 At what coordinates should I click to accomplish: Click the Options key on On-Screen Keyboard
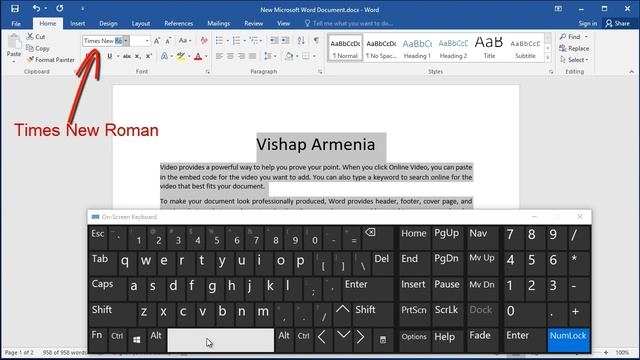tap(414, 339)
